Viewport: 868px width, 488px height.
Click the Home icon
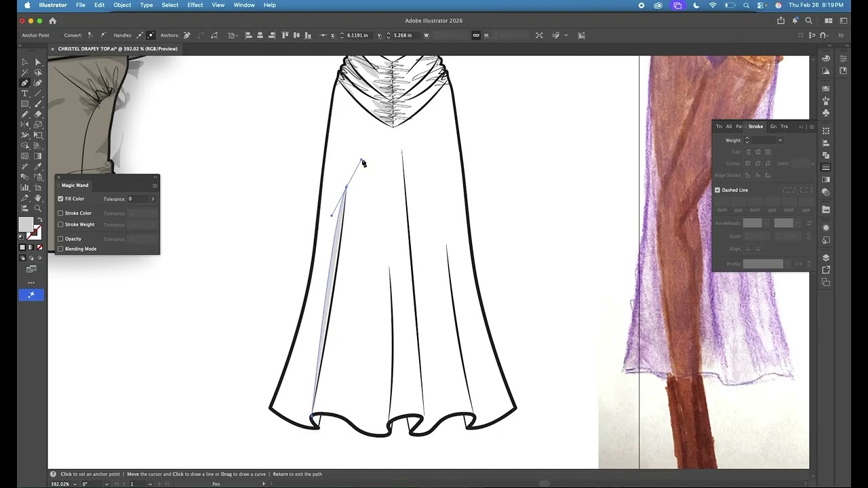[52, 20]
